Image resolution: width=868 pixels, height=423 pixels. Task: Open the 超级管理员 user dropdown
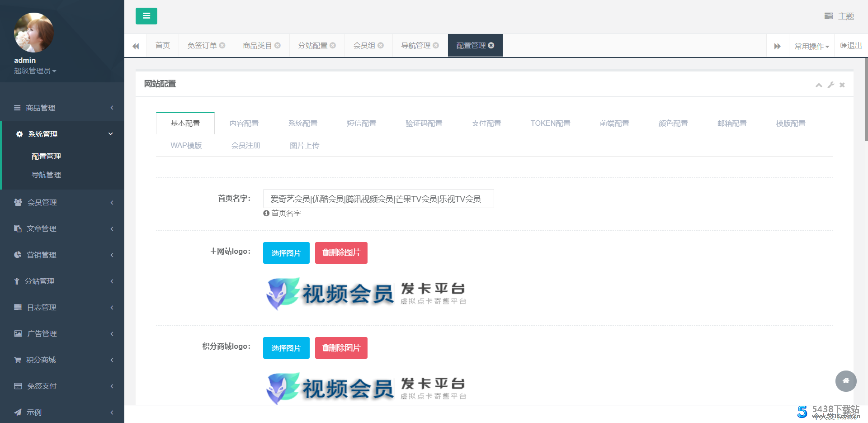point(35,71)
